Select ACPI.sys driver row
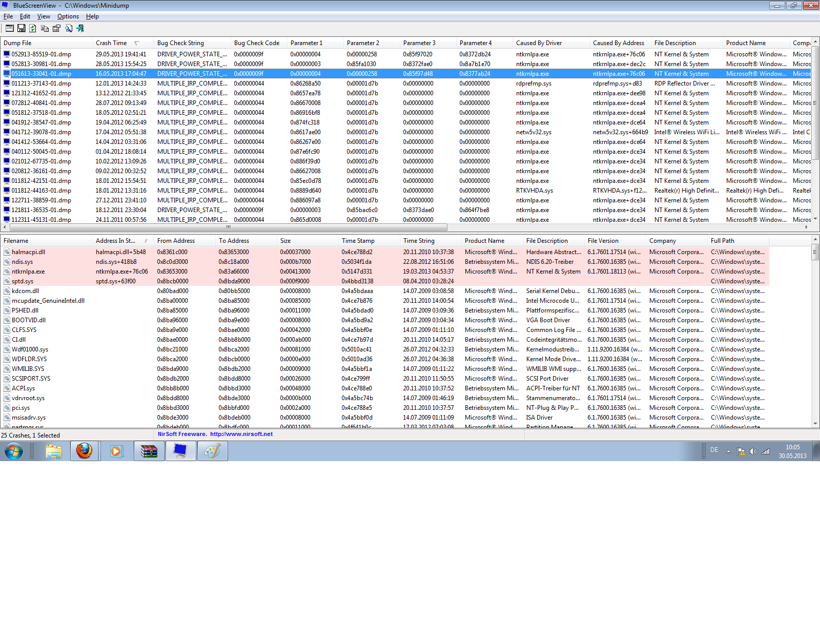820x644 pixels. click(384, 388)
